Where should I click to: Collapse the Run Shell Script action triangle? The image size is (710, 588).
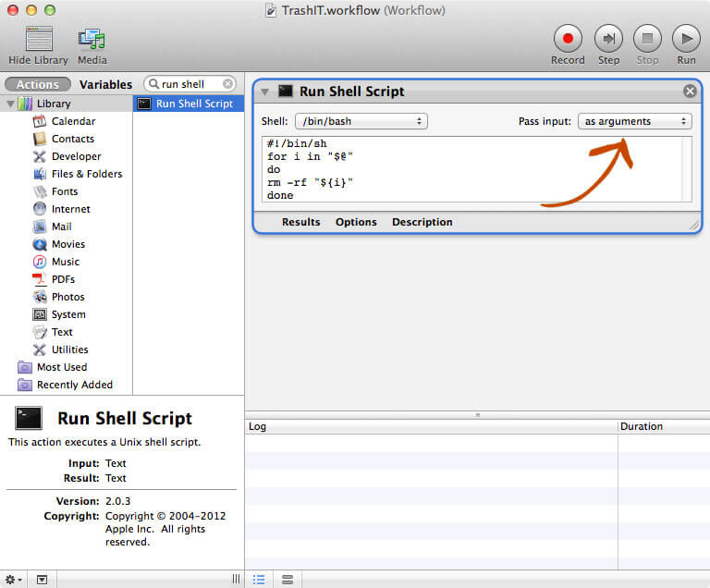click(x=265, y=92)
